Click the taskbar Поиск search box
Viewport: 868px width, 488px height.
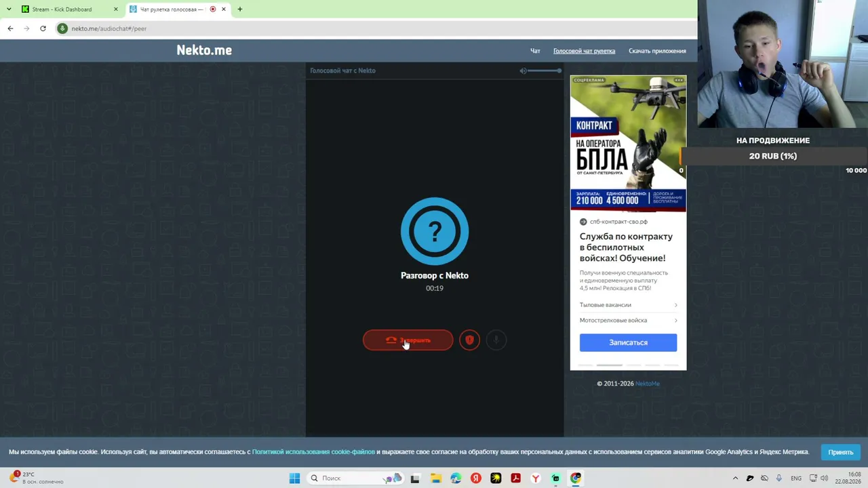pos(355,479)
